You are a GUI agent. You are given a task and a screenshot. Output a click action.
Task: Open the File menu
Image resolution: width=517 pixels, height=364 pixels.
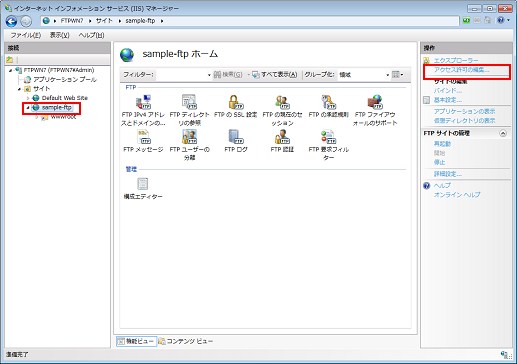click(x=25, y=35)
